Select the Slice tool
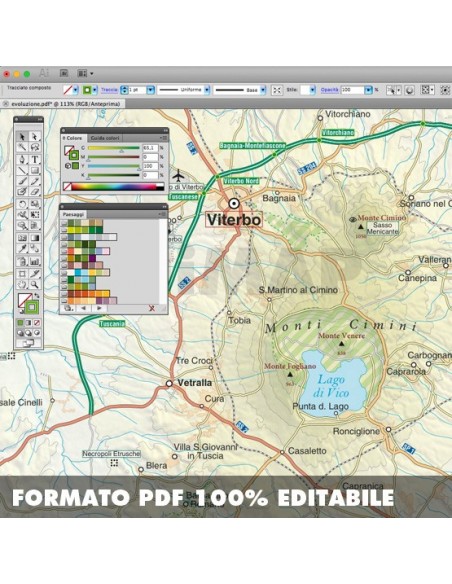452x584 pixels. (35, 274)
